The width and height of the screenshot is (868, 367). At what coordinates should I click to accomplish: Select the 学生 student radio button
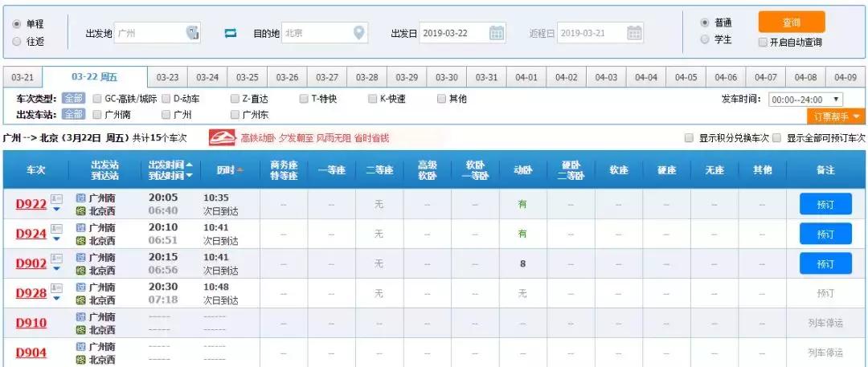tap(705, 39)
